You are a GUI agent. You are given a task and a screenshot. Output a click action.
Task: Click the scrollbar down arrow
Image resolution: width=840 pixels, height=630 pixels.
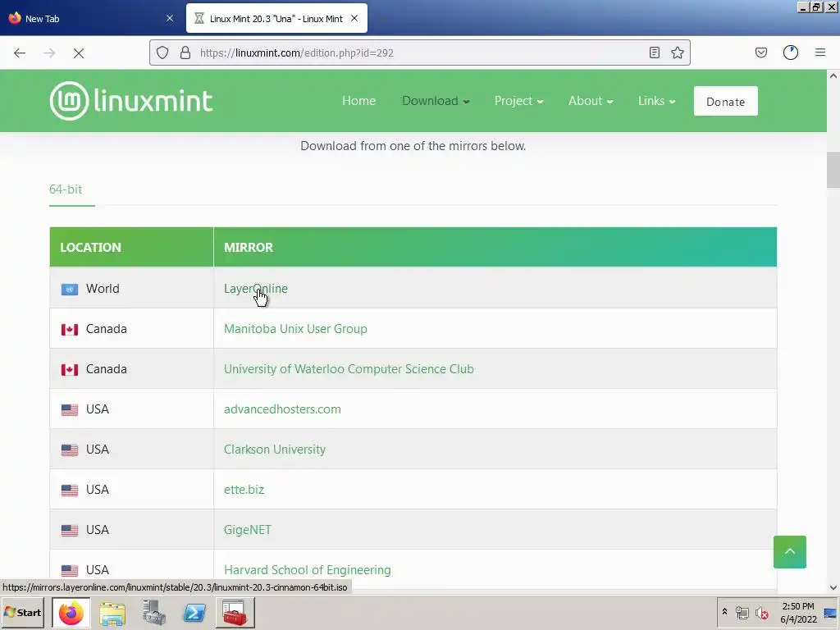[x=833, y=587]
